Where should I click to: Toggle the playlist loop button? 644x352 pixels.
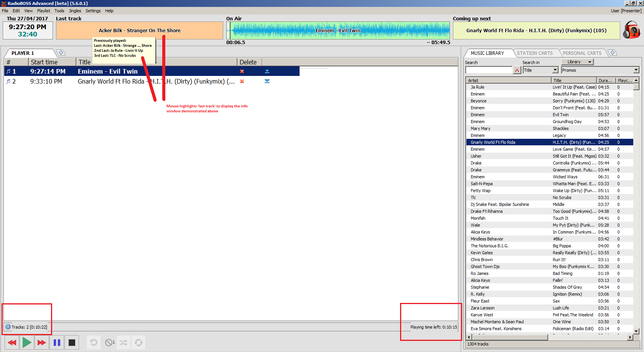point(138,342)
